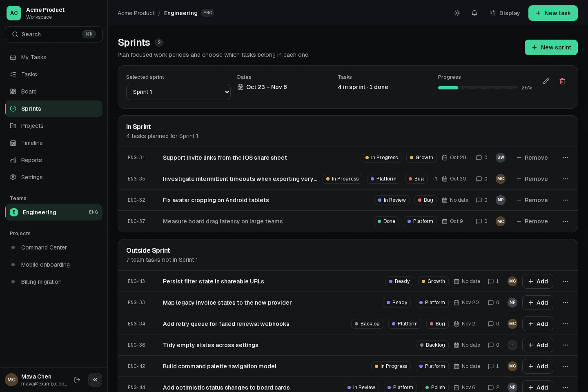
Task: Change Backlog status on ENG-34
Action: pos(367,324)
